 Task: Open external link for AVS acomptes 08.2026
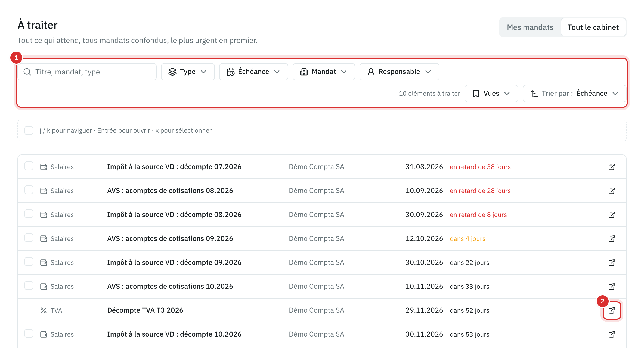click(x=612, y=191)
